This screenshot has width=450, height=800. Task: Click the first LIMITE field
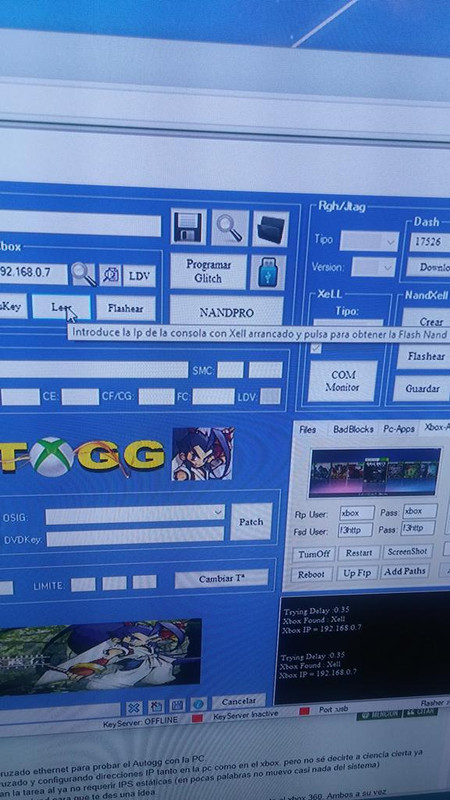pos(83,584)
